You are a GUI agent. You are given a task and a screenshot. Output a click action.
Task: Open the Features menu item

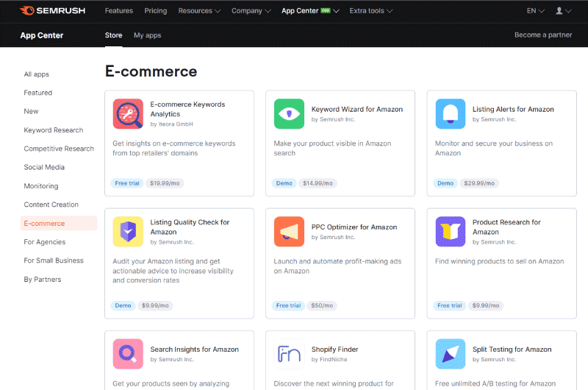tap(119, 11)
